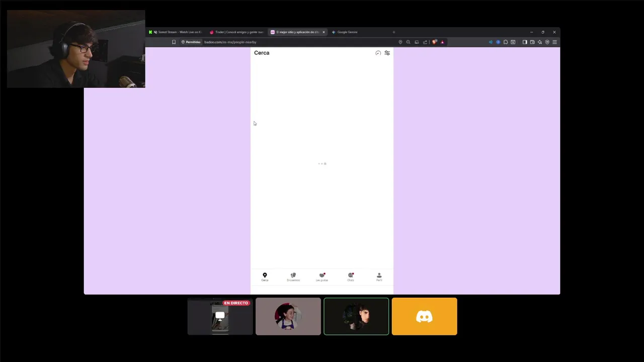Open the Perfil tab

[379, 277]
